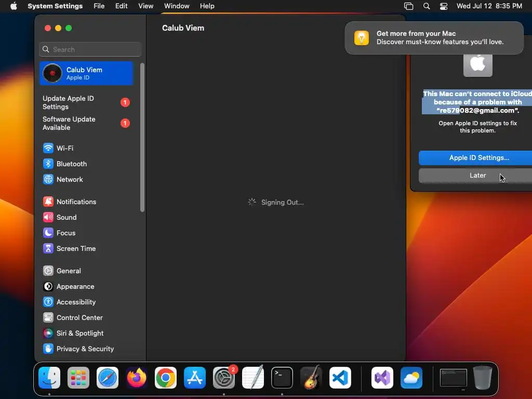The image size is (532, 399).
Task: Open the View menu
Action: click(146, 6)
